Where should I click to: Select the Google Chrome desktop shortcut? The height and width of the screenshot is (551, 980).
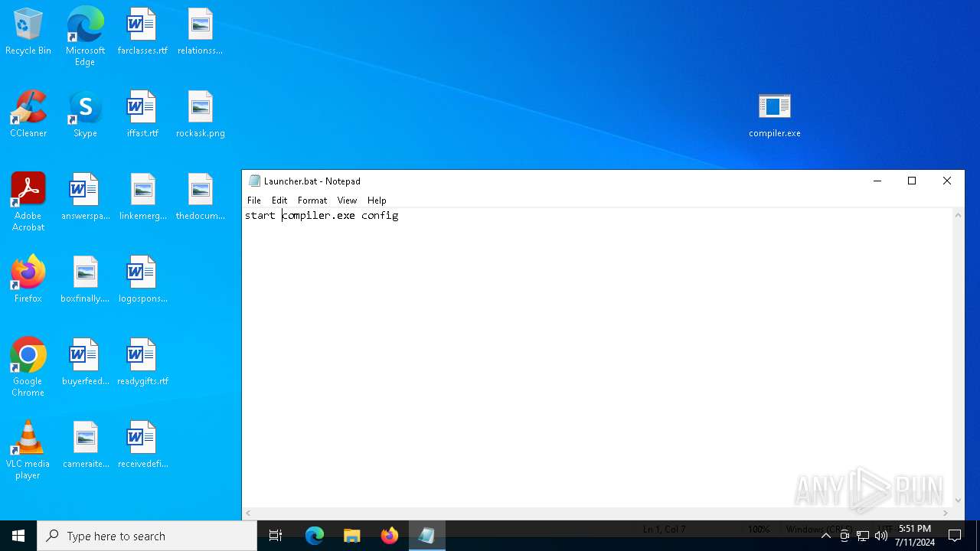[x=28, y=367]
